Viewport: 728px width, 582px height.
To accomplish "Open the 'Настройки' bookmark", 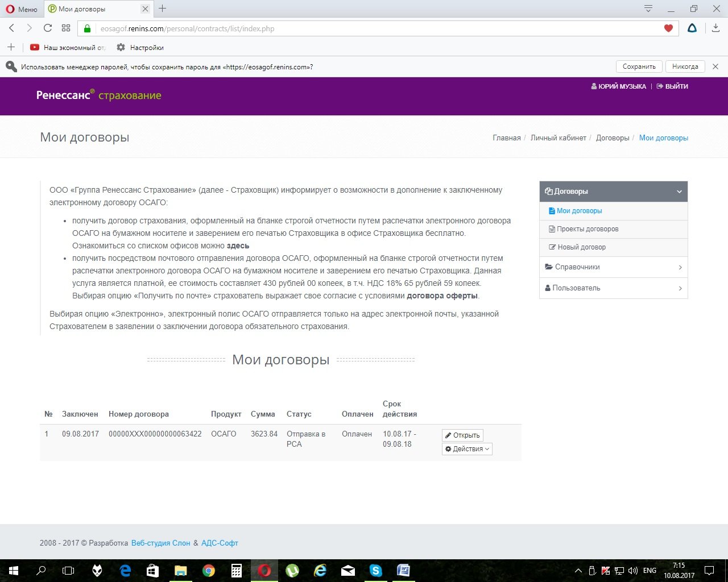I will pos(140,48).
